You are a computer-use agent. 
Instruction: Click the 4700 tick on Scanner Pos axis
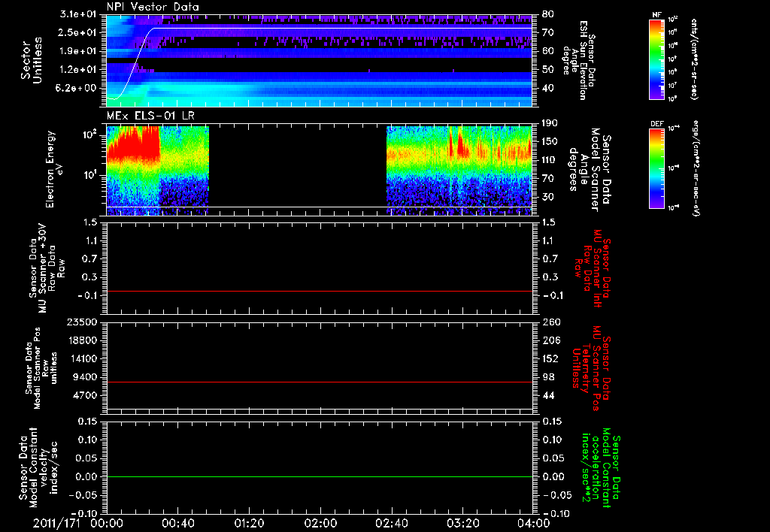coord(84,395)
